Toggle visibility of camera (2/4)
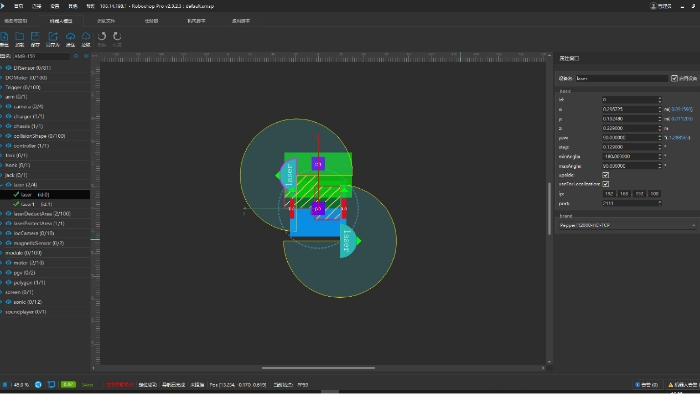Screen dimensions: 700x394 (x=8, y=107)
